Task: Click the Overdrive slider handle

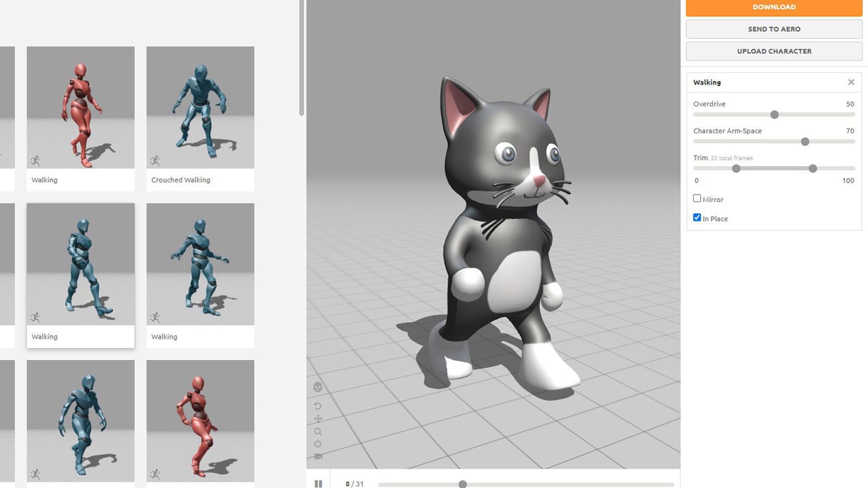Action: [x=774, y=115]
